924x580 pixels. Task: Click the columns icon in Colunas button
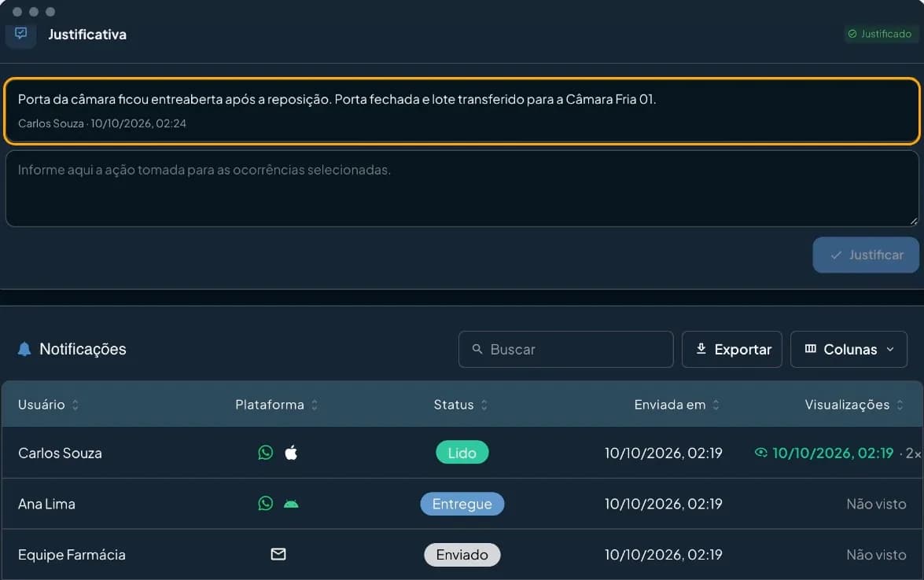tap(811, 349)
